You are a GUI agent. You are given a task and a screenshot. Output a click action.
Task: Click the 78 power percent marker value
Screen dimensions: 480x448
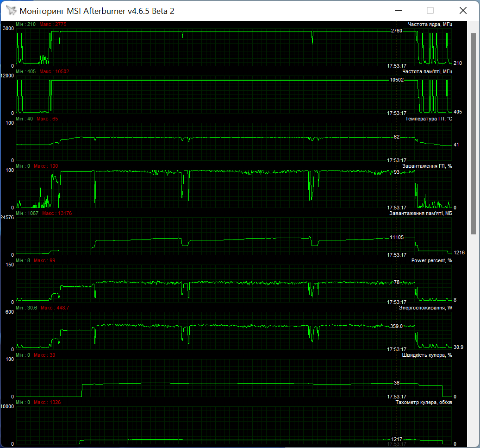(x=396, y=282)
